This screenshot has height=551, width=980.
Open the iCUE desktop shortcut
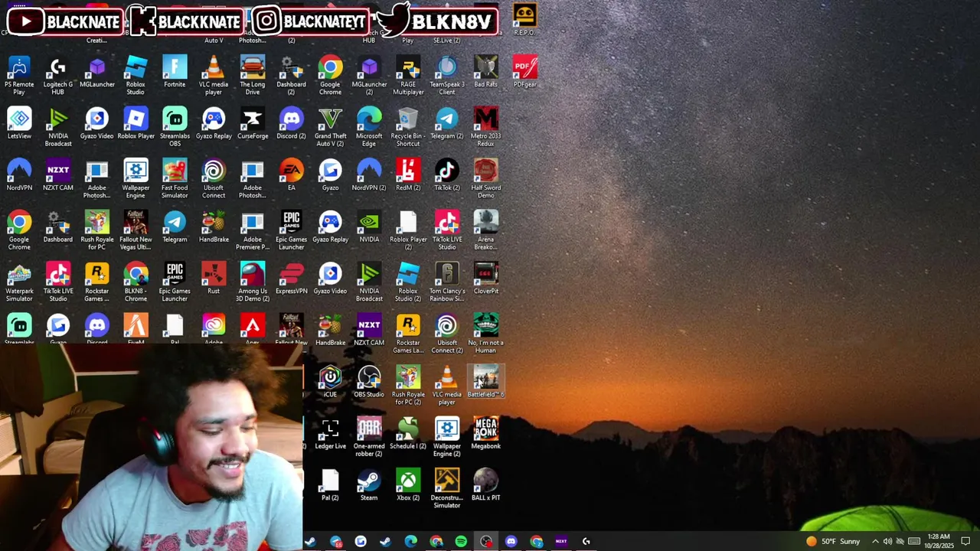tap(330, 382)
